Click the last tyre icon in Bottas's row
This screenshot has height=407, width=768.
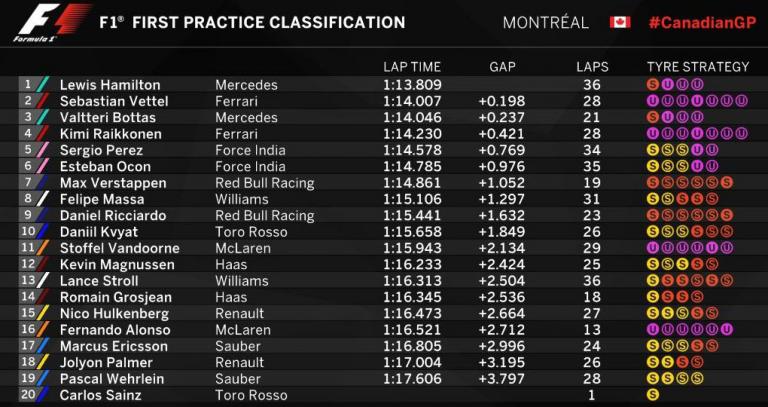pos(695,117)
